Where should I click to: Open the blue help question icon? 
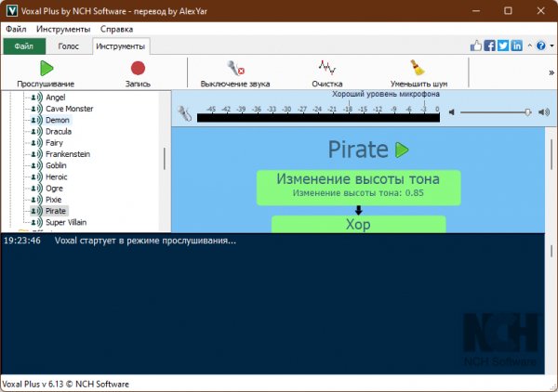point(541,46)
